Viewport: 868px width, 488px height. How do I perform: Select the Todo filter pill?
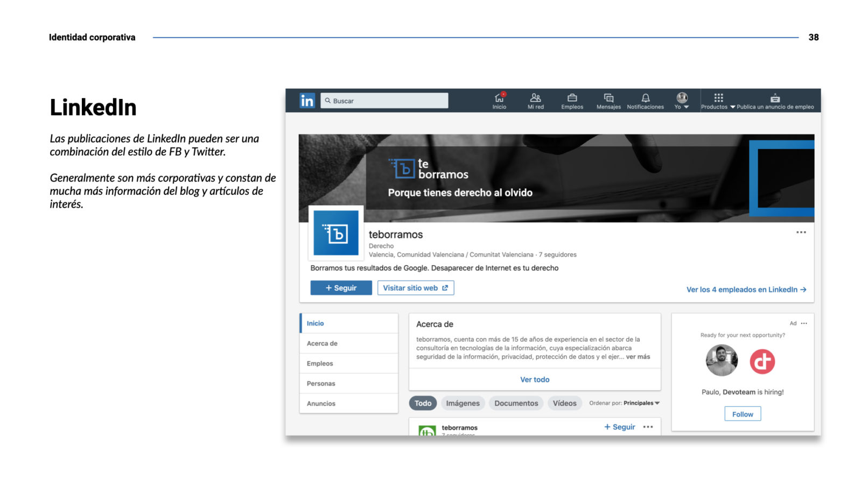[x=423, y=403]
